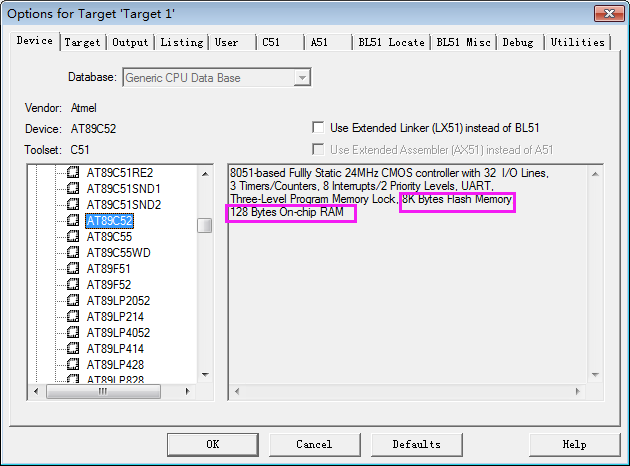The height and width of the screenshot is (466, 630).
Task: Click the chip icon beside AT89F51
Action: [73, 268]
